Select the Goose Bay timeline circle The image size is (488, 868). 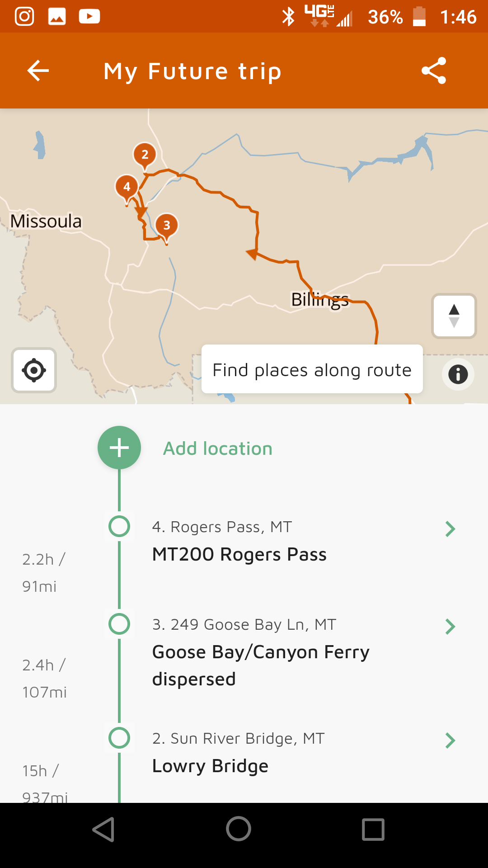click(x=119, y=624)
